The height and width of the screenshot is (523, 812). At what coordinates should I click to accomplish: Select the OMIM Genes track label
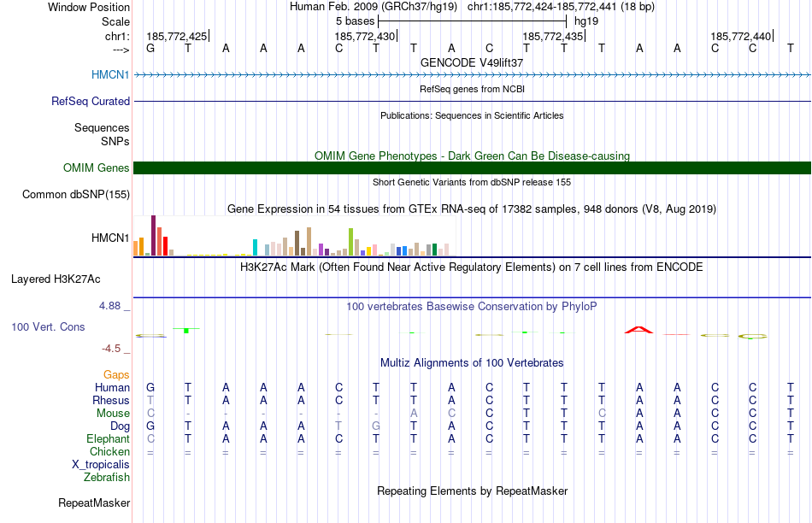click(97, 167)
